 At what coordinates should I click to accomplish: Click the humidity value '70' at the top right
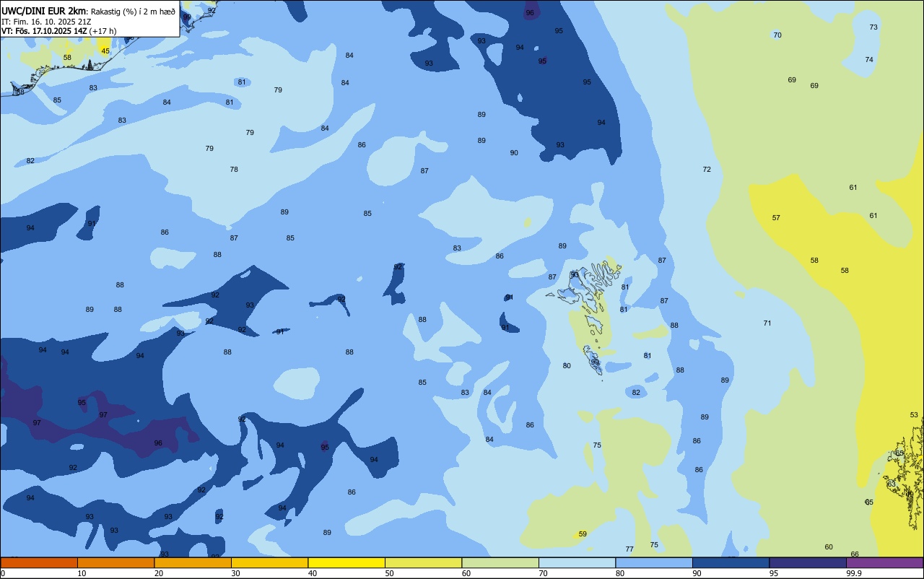(x=777, y=35)
